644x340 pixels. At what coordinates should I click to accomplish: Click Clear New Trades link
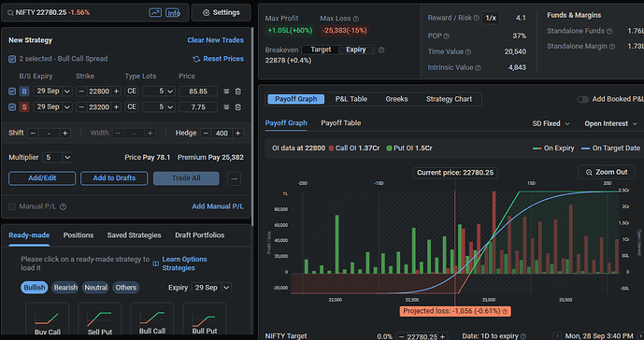tap(215, 40)
